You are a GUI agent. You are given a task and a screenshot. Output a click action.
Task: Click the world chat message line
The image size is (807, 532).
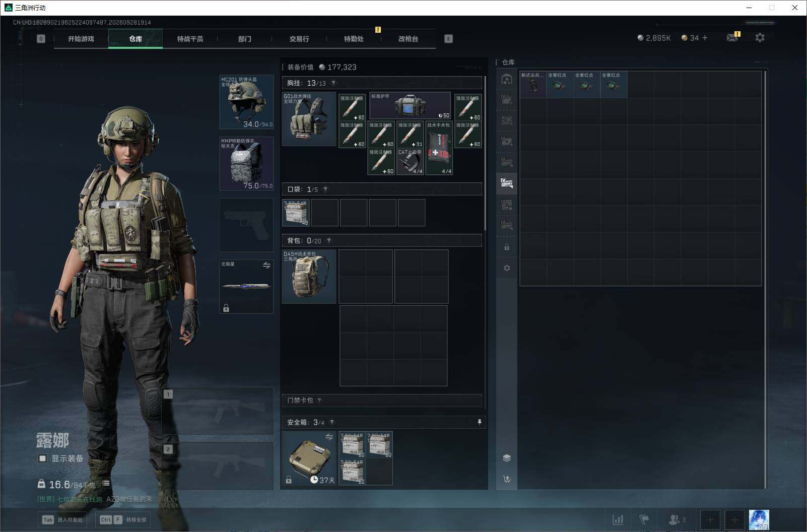click(x=95, y=499)
